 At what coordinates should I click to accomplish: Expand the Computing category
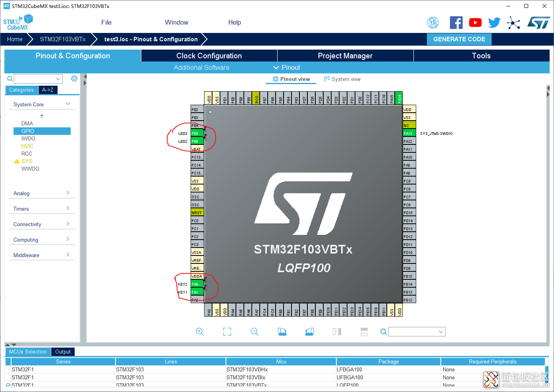[x=68, y=239]
